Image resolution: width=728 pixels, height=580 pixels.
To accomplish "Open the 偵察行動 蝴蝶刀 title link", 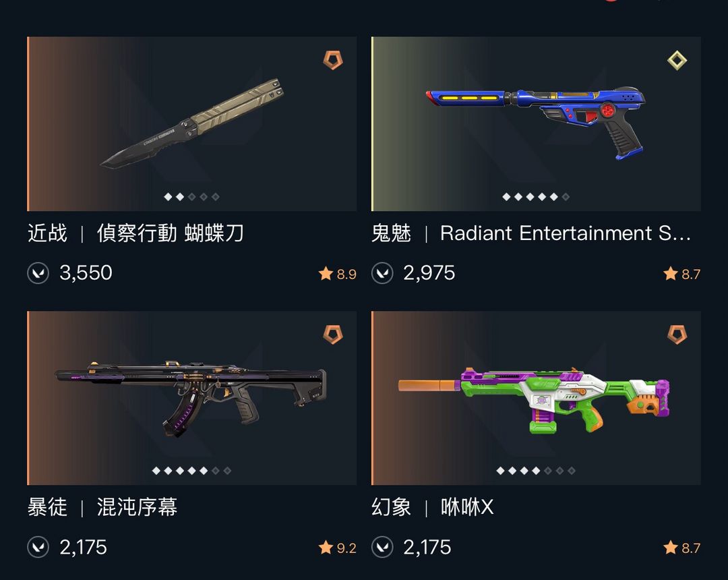I will tap(170, 233).
